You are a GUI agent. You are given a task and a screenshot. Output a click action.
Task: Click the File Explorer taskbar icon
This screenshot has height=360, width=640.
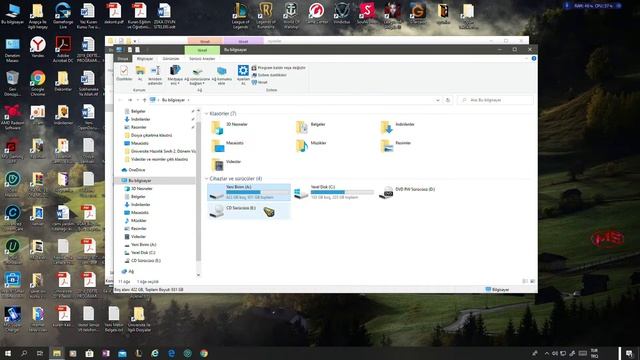57,353
